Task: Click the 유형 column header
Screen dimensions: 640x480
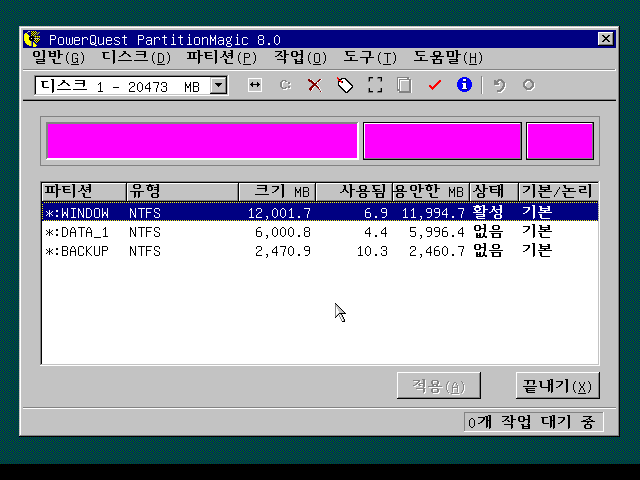Action: click(182, 191)
